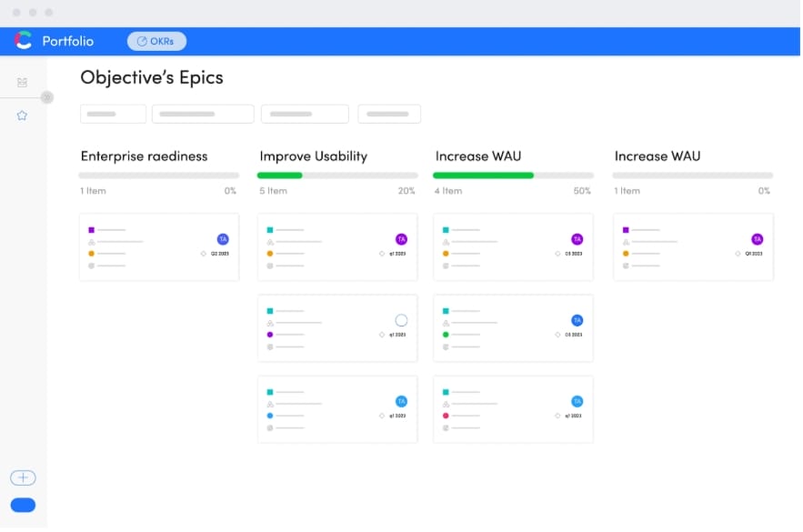Click the Improve Usability column heading

tap(313, 156)
